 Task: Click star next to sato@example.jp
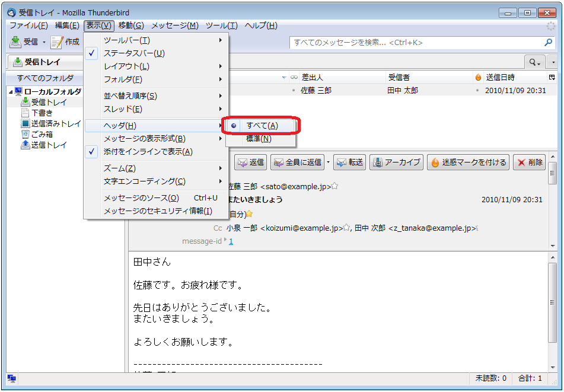coord(334,186)
